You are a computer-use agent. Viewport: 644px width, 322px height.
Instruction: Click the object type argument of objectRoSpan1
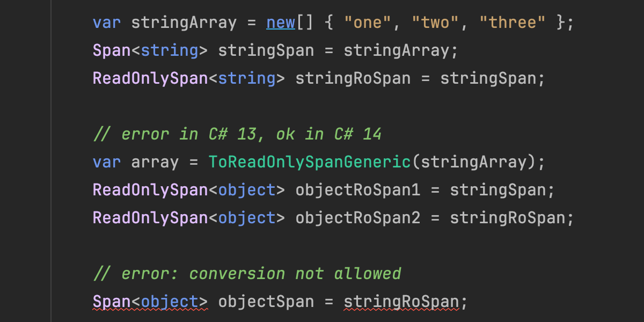click(x=247, y=190)
